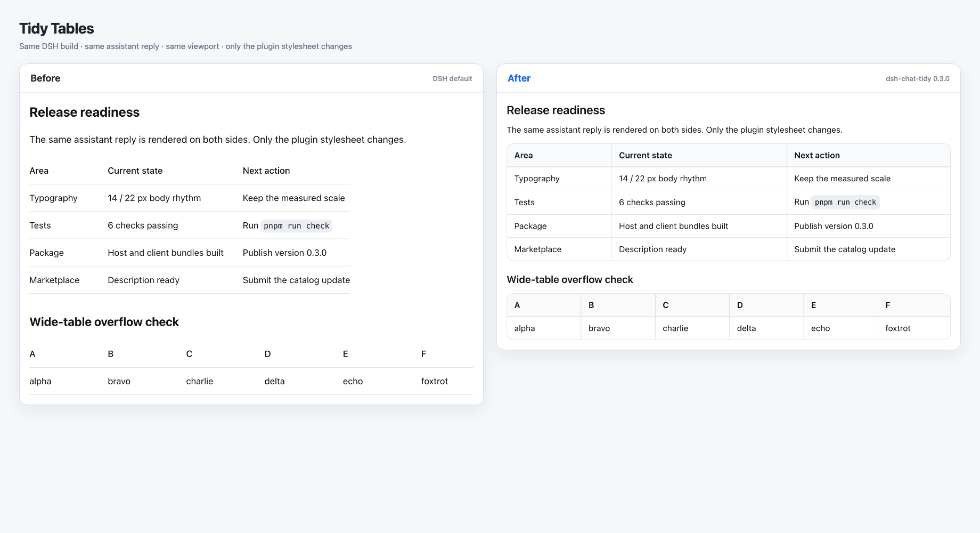Click the dsh-chat-tidy 0.3.0 version label
Viewport: 980px width, 533px height.
917,78
